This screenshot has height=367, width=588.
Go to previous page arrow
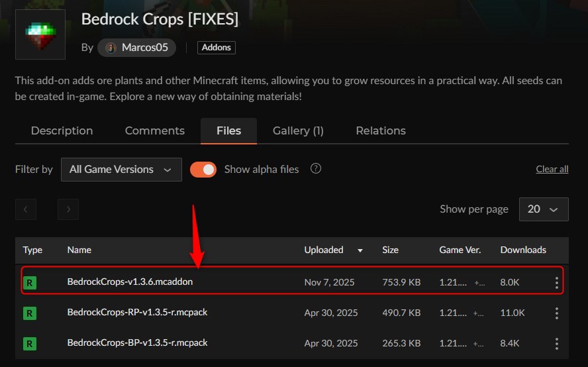click(26, 209)
